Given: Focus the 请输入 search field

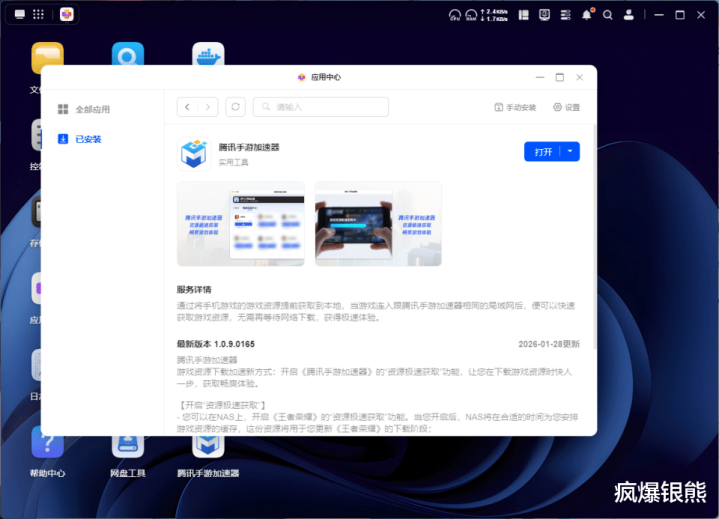Looking at the screenshot, I should [321, 107].
